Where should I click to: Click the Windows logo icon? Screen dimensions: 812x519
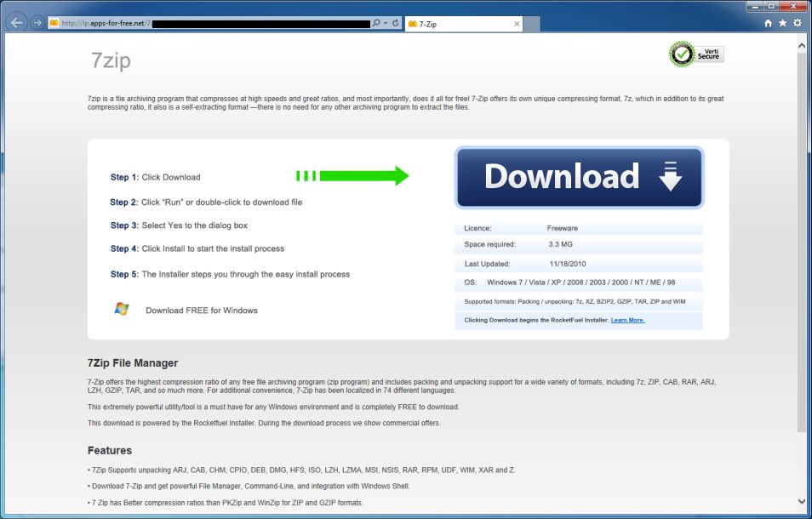122,309
